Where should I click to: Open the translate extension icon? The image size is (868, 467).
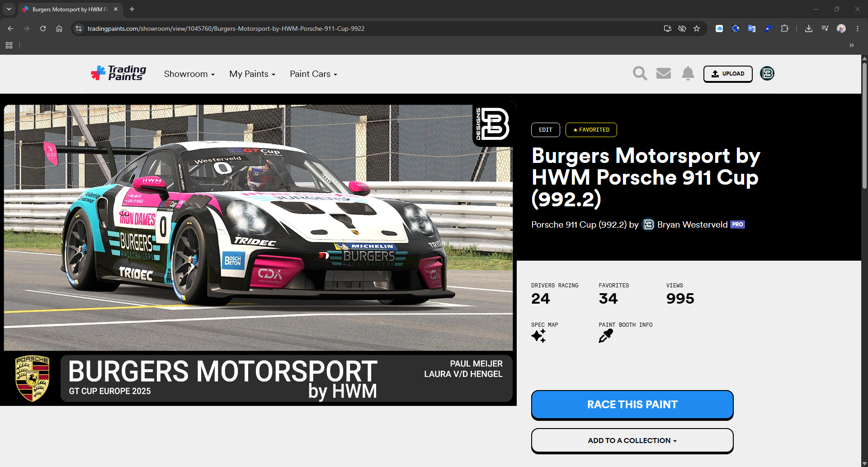coord(752,29)
